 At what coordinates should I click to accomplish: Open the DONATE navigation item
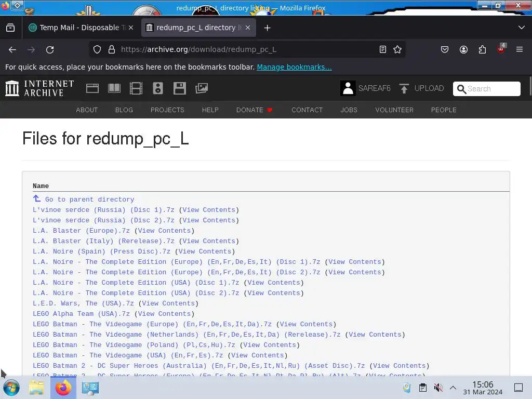pyautogui.click(x=255, y=110)
